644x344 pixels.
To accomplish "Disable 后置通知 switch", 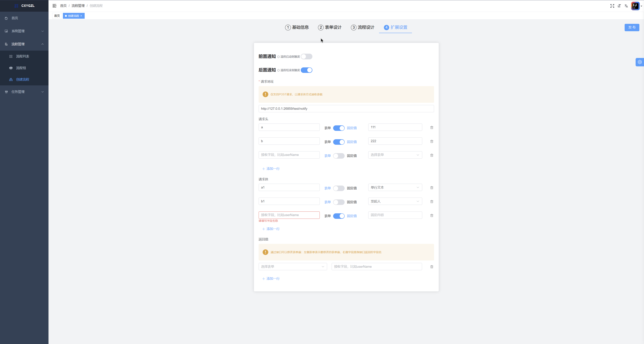I will (307, 70).
